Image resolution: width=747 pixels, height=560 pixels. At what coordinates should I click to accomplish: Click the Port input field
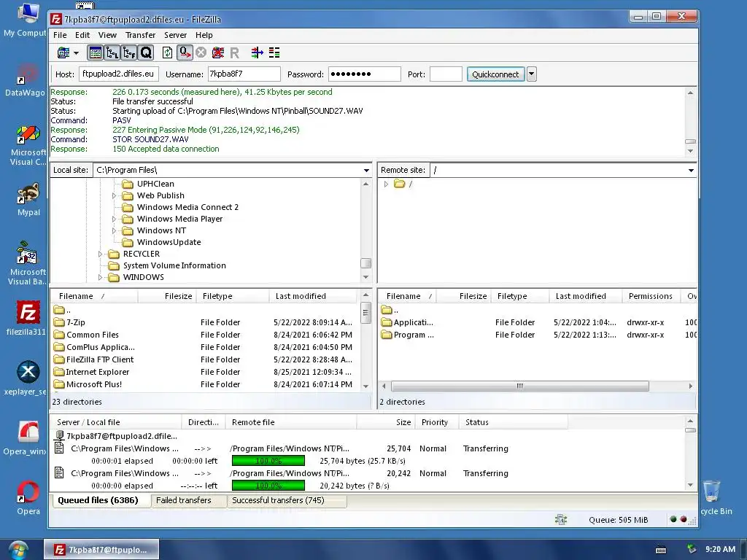(x=446, y=74)
